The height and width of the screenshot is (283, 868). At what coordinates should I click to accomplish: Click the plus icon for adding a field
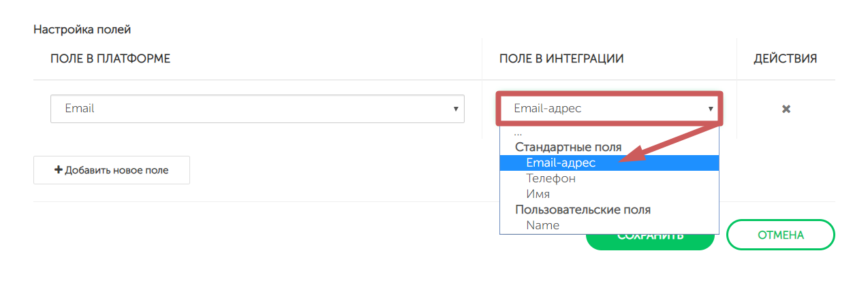pos(59,170)
